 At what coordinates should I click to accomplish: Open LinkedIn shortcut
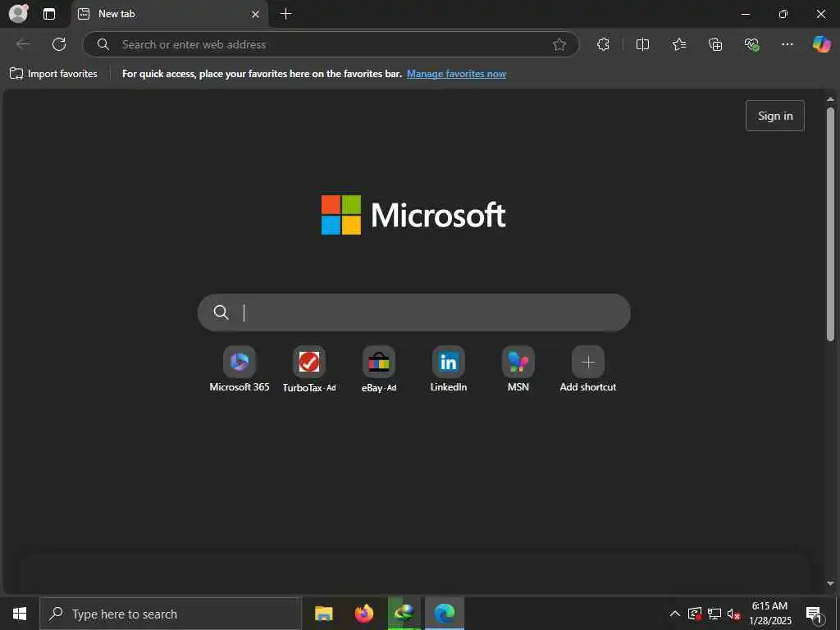449,370
